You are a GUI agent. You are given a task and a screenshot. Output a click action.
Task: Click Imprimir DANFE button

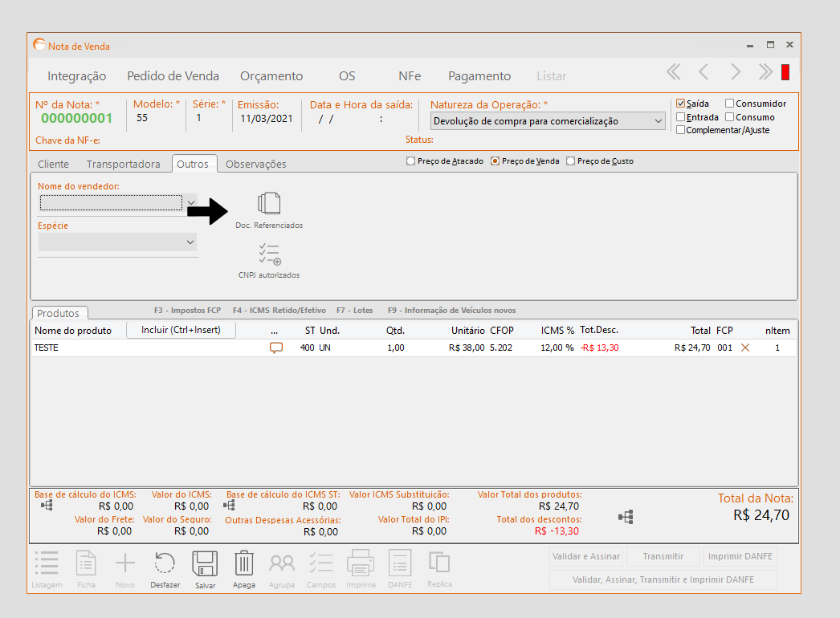pyautogui.click(x=740, y=556)
